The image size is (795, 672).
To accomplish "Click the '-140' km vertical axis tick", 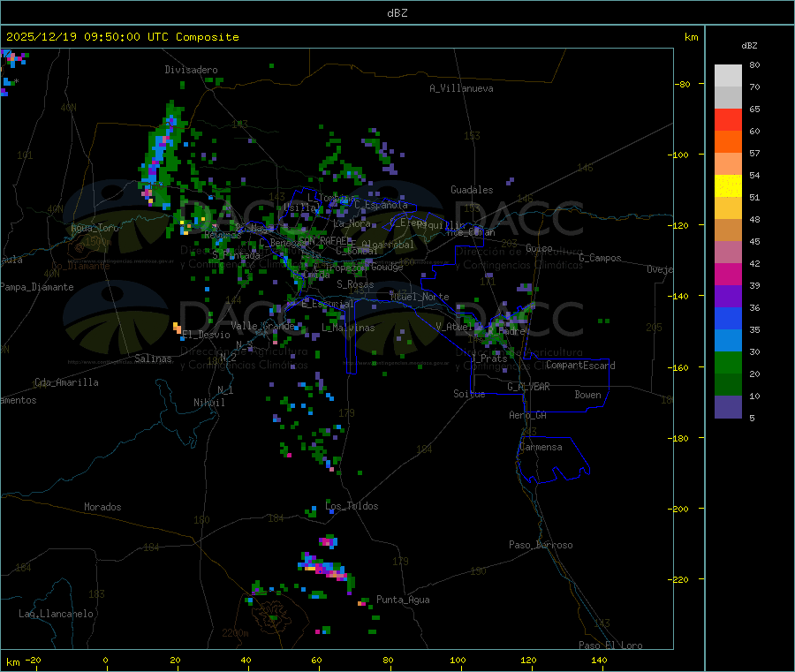I will pyautogui.click(x=680, y=297).
